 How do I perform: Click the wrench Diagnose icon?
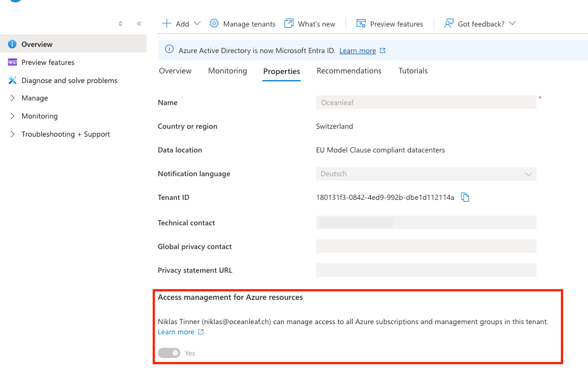pyautogui.click(x=12, y=80)
